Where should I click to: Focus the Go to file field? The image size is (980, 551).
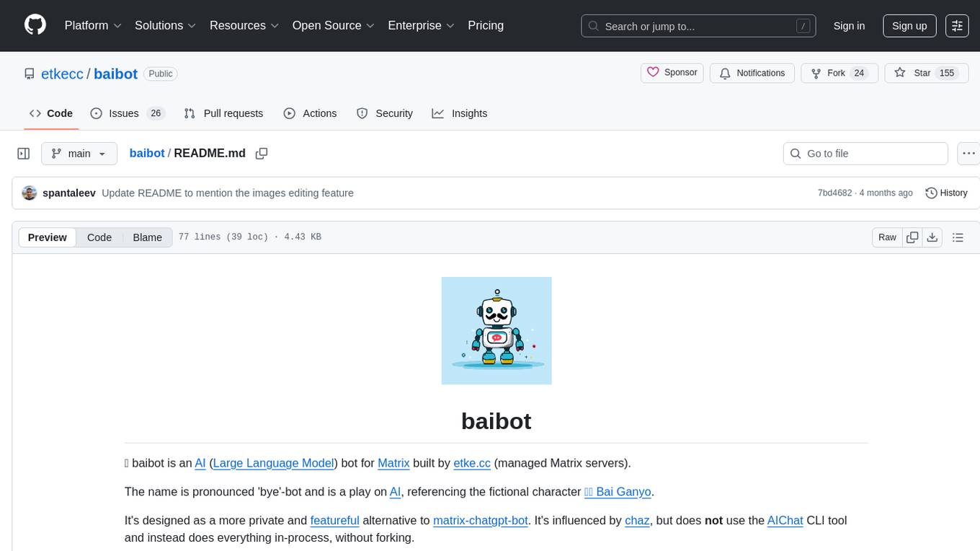point(865,154)
